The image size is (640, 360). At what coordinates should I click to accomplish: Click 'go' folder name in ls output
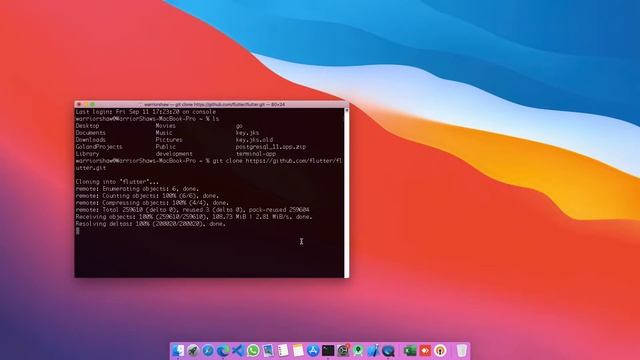(239, 126)
